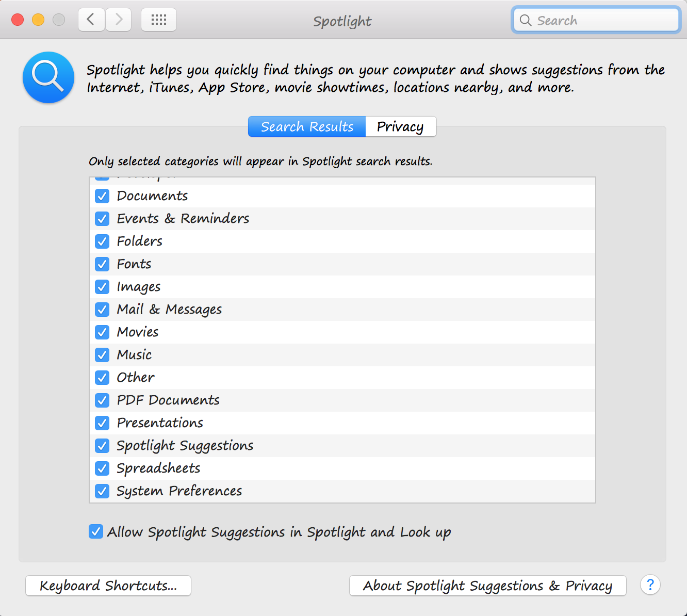Image resolution: width=687 pixels, height=616 pixels.
Task: Uncheck Spotlight Suggestions in the list
Action: pyautogui.click(x=102, y=446)
